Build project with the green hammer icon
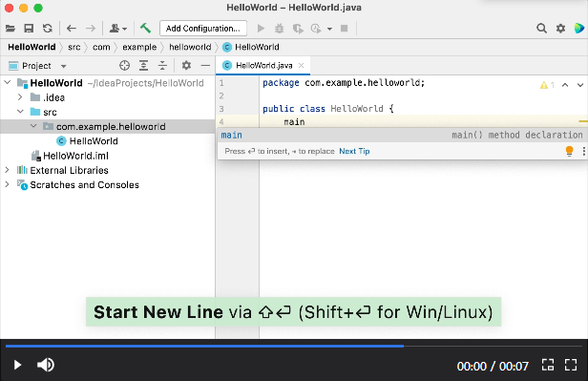Image resolution: width=588 pixels, height=381 pixels. 145,28
